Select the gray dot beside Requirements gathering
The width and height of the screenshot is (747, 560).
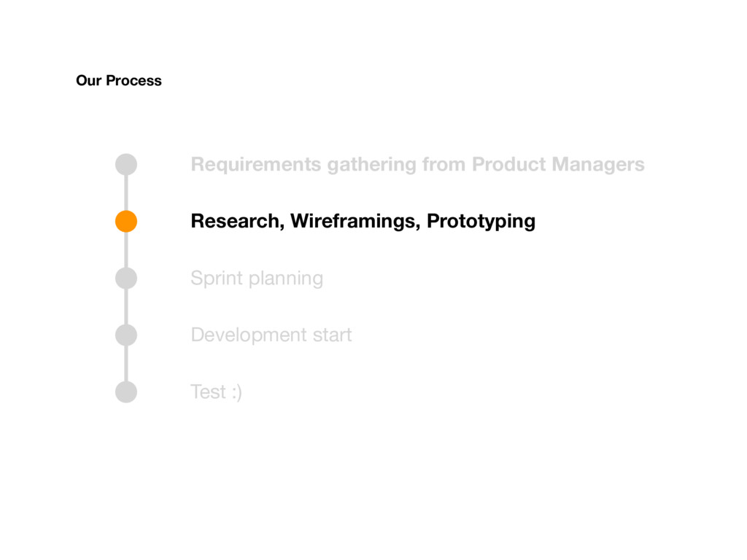126,164
